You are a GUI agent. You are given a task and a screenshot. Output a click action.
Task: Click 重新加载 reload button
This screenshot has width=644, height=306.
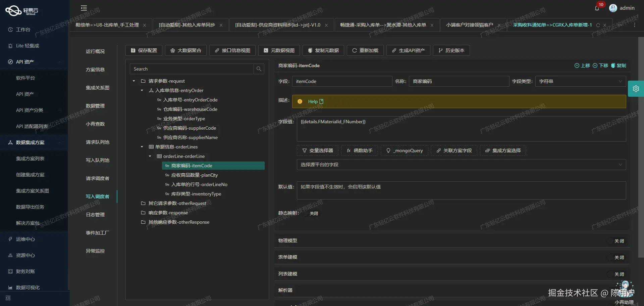coord(365,50)
